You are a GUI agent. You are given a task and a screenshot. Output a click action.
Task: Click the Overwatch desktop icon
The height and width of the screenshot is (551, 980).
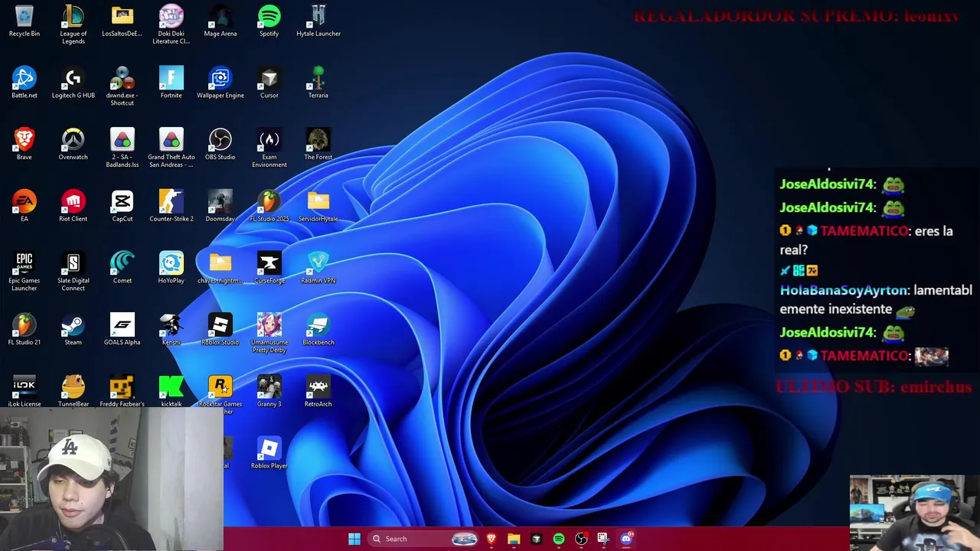[x=73, y=145]
